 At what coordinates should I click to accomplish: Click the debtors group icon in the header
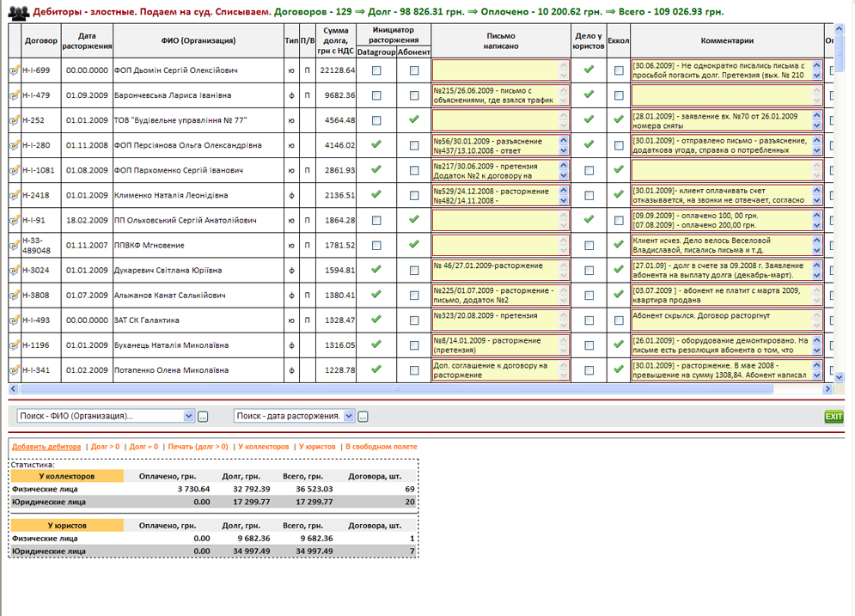[x=18, y=12]
